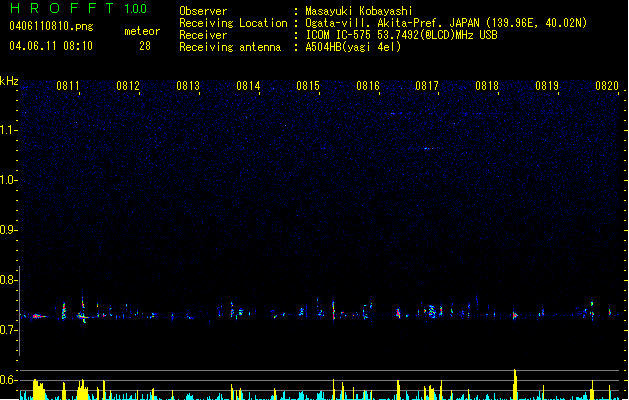Click the 0820 time marker
Screen dimensions: 629x400
[607, 86]
